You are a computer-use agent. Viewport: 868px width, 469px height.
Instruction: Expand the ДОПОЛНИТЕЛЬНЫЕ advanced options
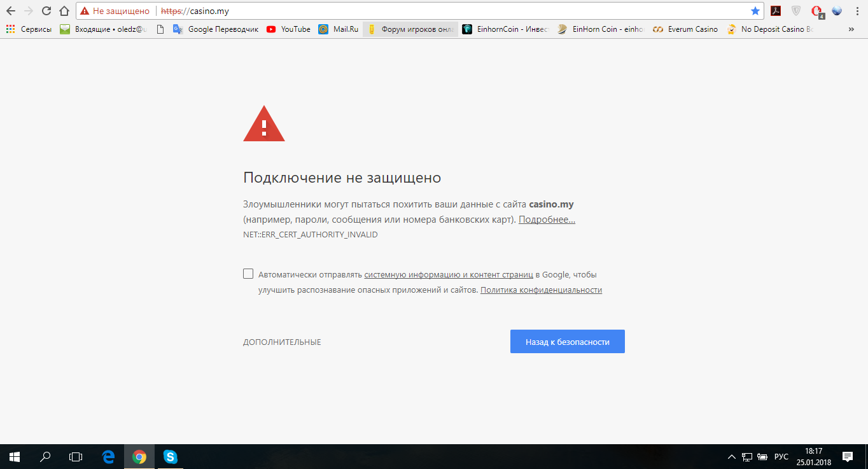pyautogui.click(x=282, y=341)
